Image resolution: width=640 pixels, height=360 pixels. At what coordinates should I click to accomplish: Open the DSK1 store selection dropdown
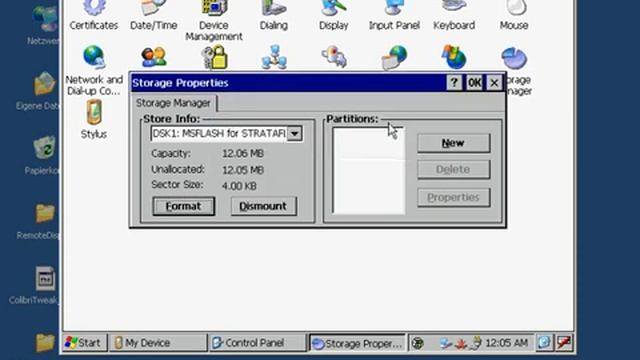pos(294,133)
